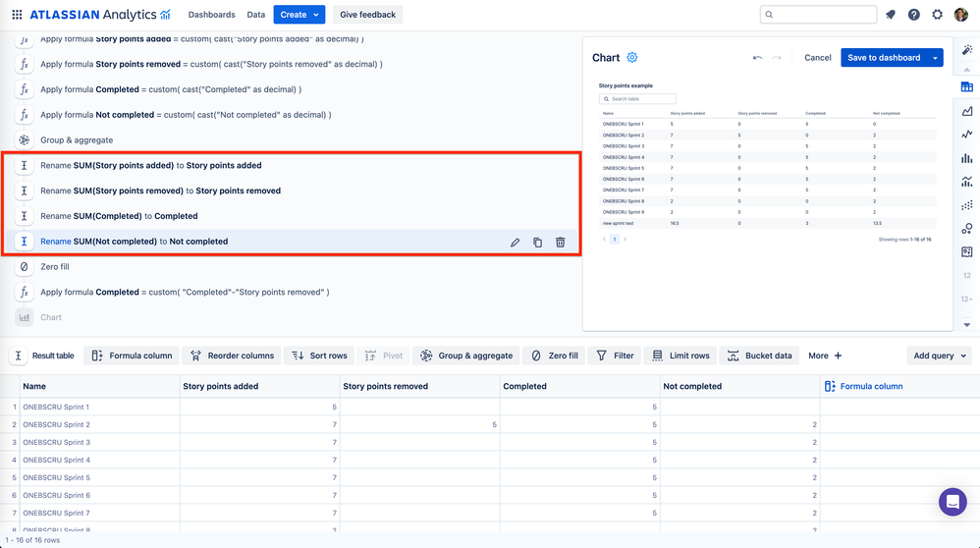Open the help question mark icon
The height and width of the screenshot is (548, 980).
914,15
